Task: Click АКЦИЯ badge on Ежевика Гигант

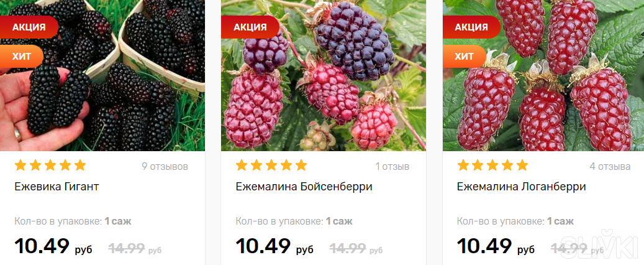Action: 29,27
